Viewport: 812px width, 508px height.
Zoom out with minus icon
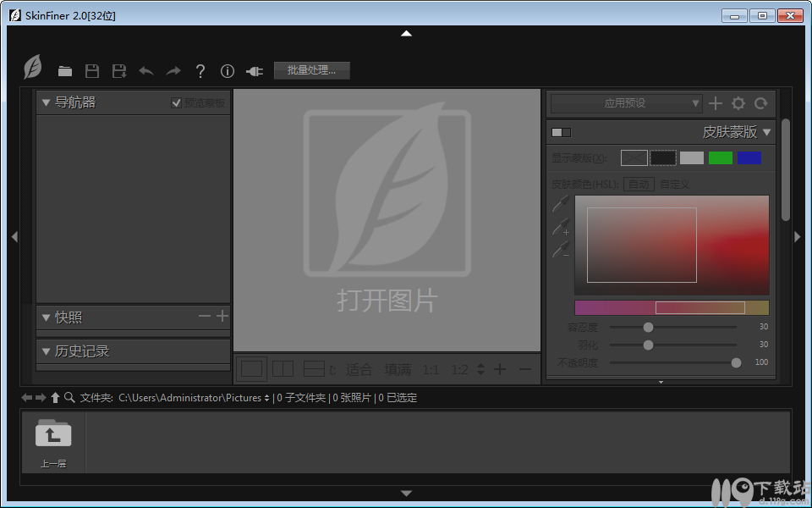(525, 369)
